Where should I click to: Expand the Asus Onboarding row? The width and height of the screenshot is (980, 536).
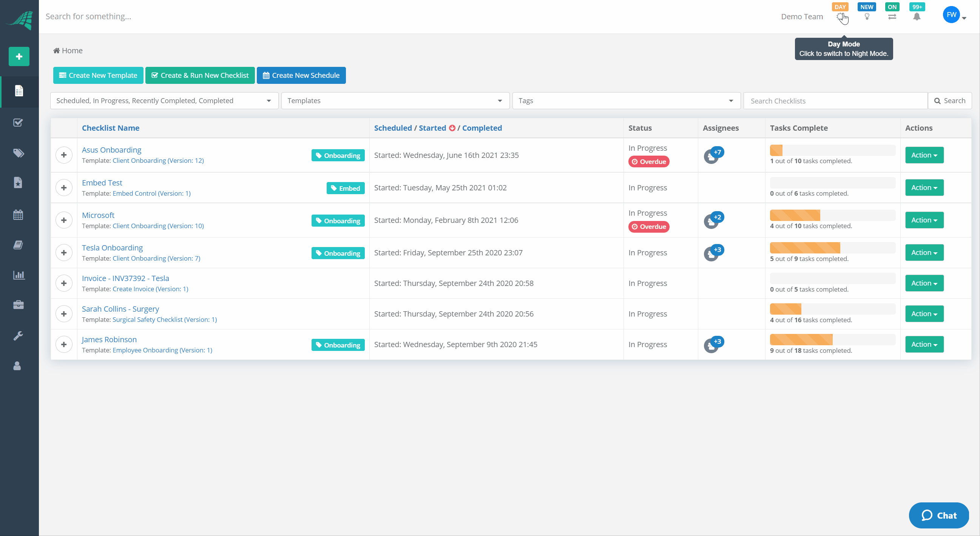(64, 155)
